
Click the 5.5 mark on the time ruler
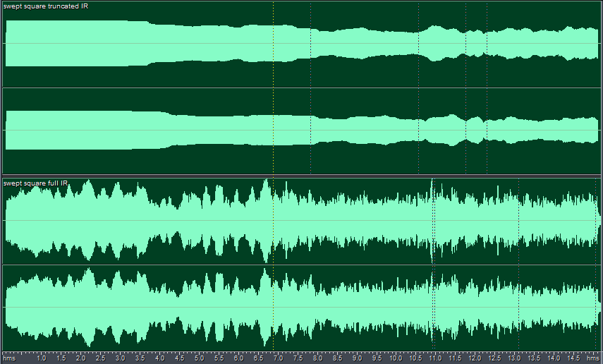[x=219, y=358]
